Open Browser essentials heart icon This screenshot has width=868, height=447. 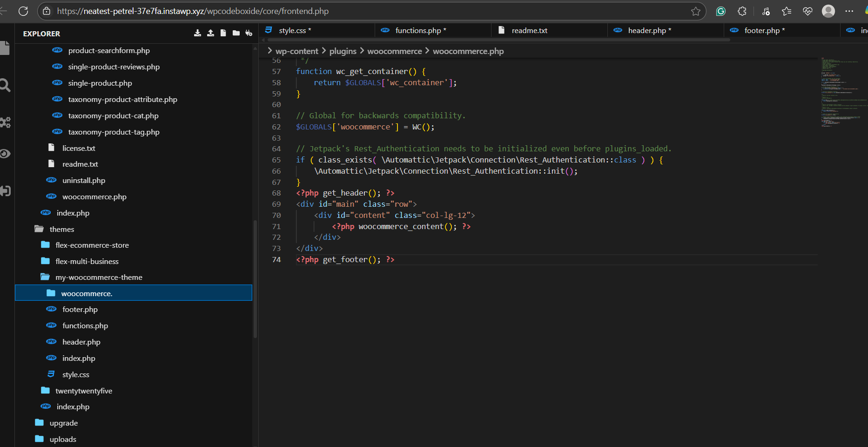click(808, 11)
